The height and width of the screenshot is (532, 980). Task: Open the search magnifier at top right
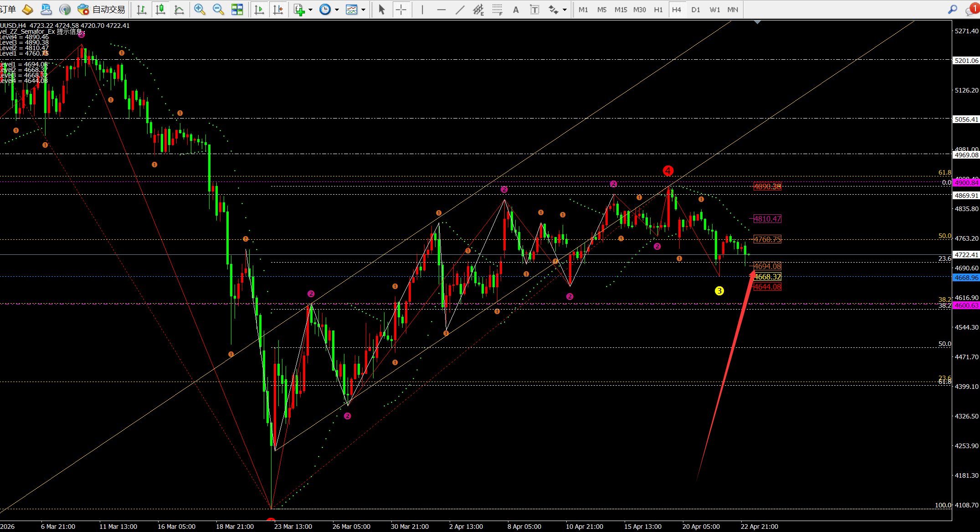coord(952,10)
